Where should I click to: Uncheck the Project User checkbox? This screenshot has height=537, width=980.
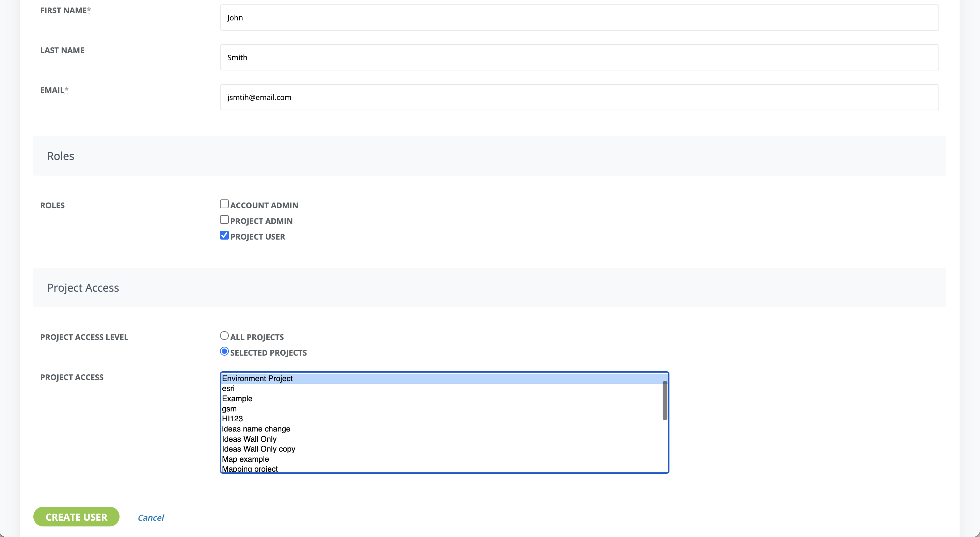point(224,235)
